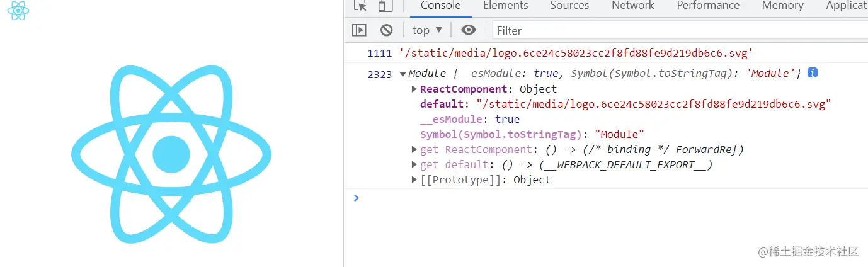Focus the Filter input field

[680, 30]
